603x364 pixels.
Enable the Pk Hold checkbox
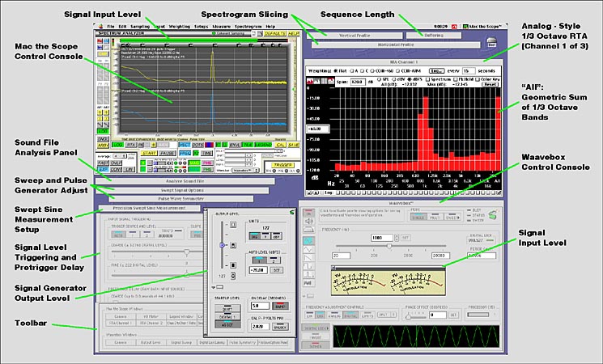tap(456, 79)
